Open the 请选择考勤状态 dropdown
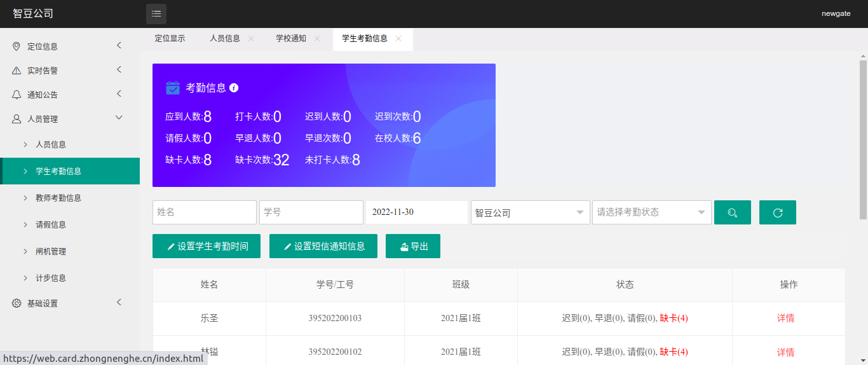Viewport: 868px width, 365px height. click(x=651, y=212)
